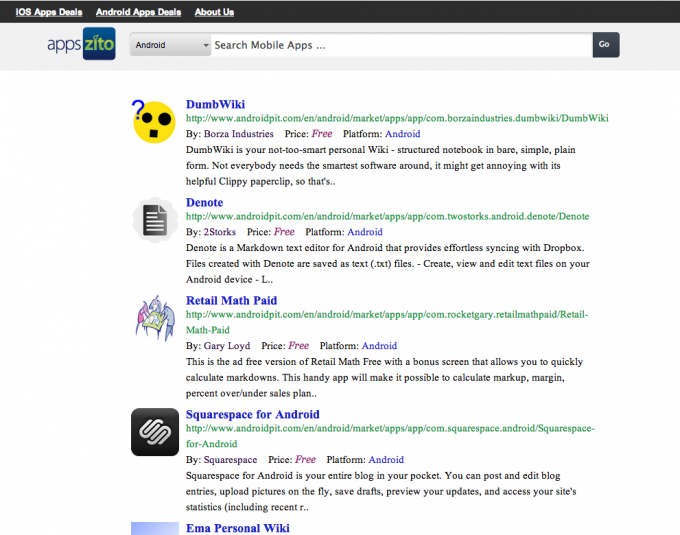Click the Borza Industries developer name
Viewport: 680px width, 535px height.
[239, 134]
